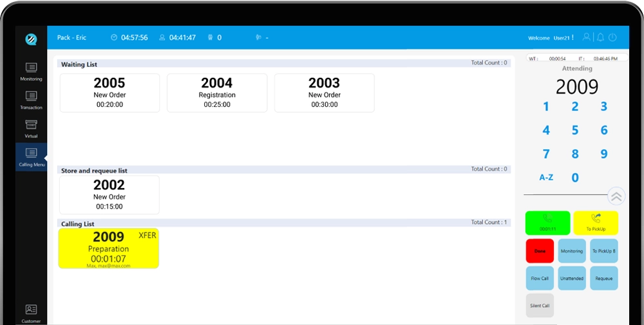Click the yellow To PickUp button
Screen dimensions: 644x325
click(x=596, y=223)
